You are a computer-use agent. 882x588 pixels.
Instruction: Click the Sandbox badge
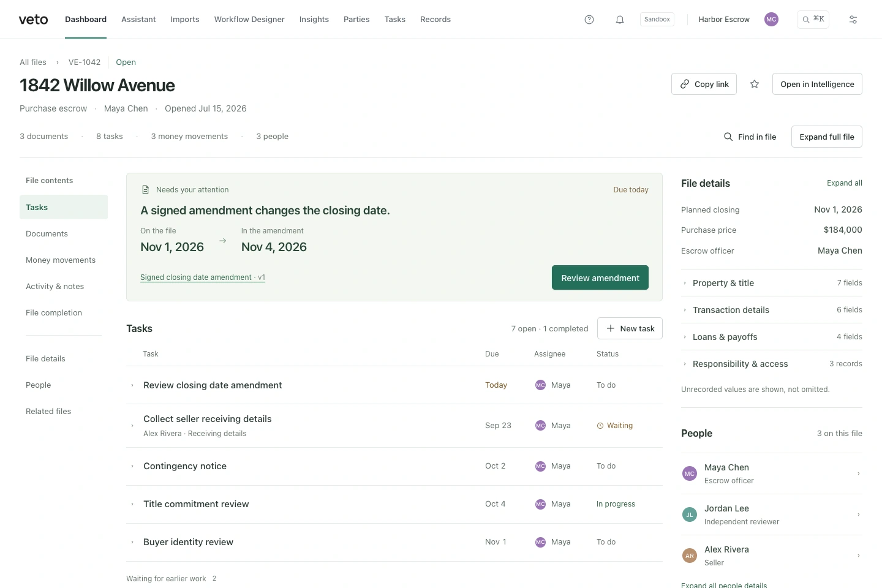pos(657,20)
